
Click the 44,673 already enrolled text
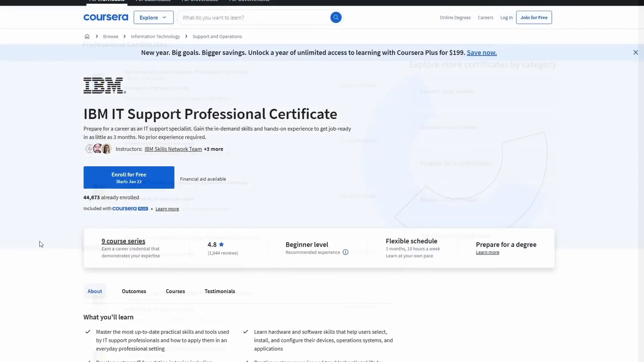coord(111,197)
